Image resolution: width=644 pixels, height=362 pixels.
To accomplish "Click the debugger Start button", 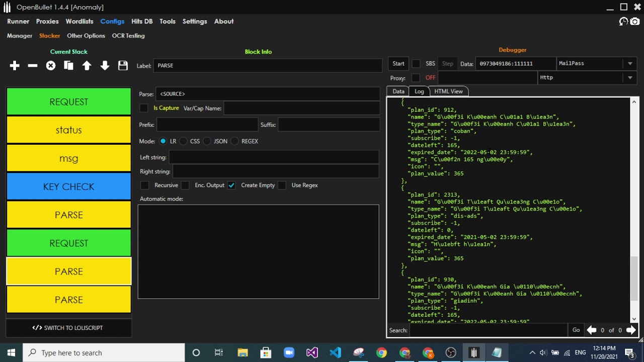I will 398,64.
